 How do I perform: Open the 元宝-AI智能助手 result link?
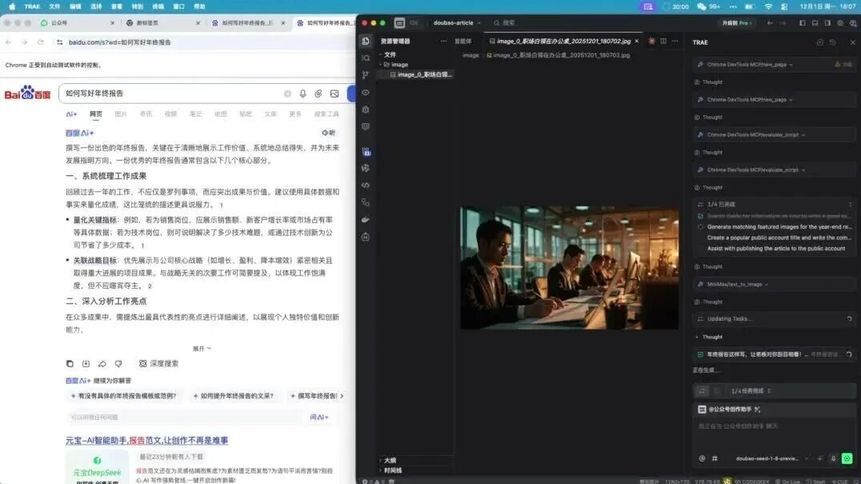[147, 441]
